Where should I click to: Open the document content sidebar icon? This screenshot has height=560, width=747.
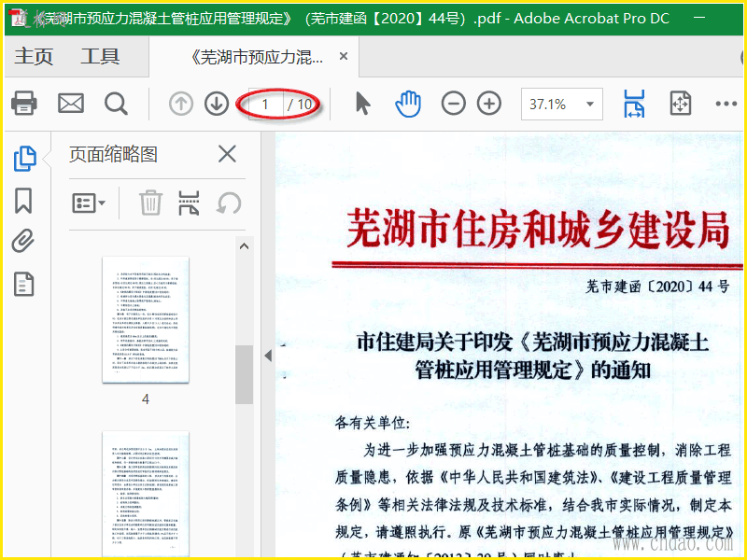(x=23, y=285)
